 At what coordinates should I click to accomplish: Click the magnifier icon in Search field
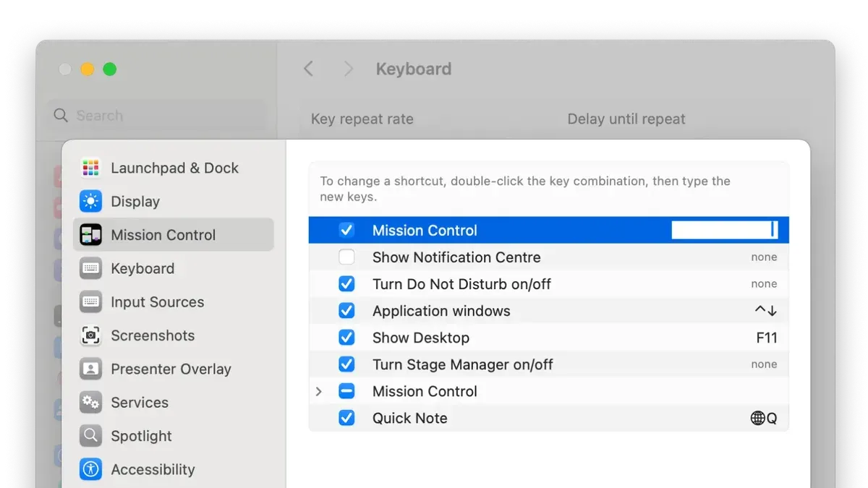pos(61,116)
